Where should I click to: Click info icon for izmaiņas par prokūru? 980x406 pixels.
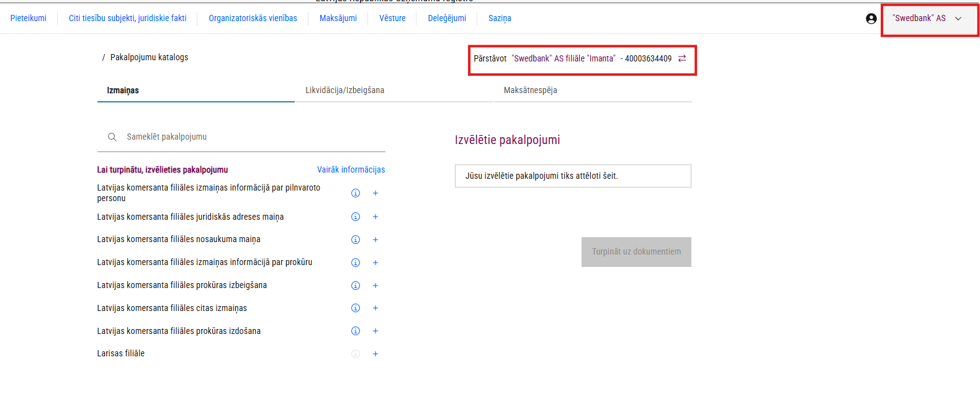point(356,263)
